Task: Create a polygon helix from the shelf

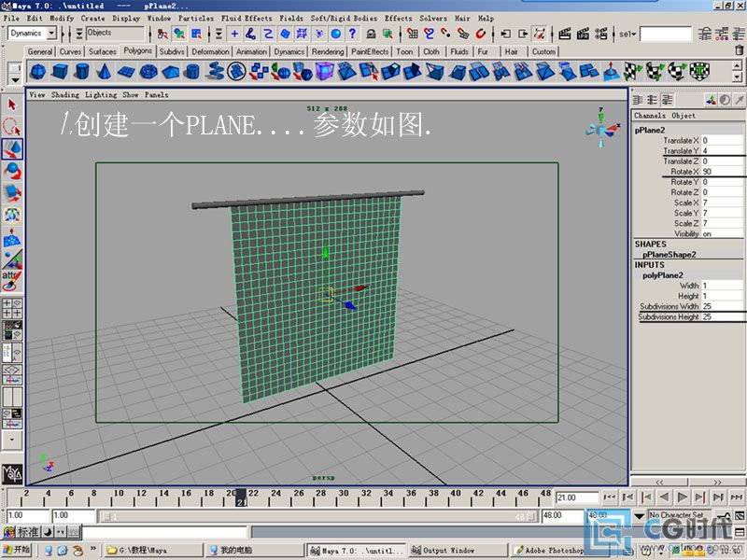Action: pyautogui.click(x=215, y=72)
